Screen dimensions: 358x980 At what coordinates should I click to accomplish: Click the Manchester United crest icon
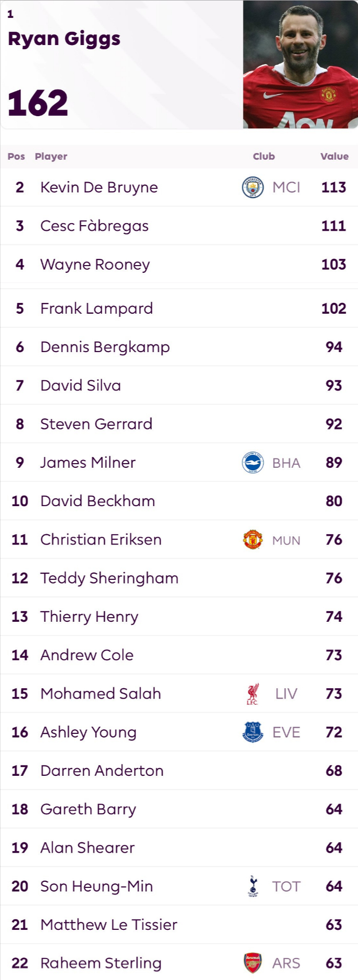click(x=253, y=539)
